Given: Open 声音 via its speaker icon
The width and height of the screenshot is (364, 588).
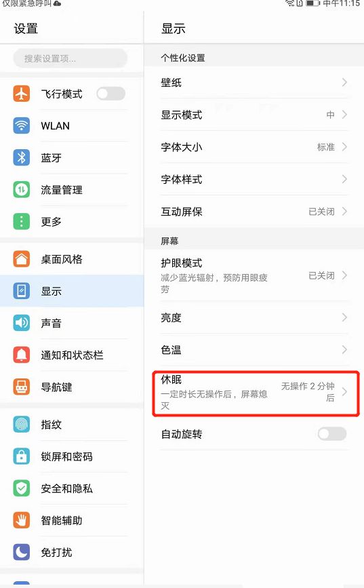Looking at the screenshot, I should coord(22,323).
